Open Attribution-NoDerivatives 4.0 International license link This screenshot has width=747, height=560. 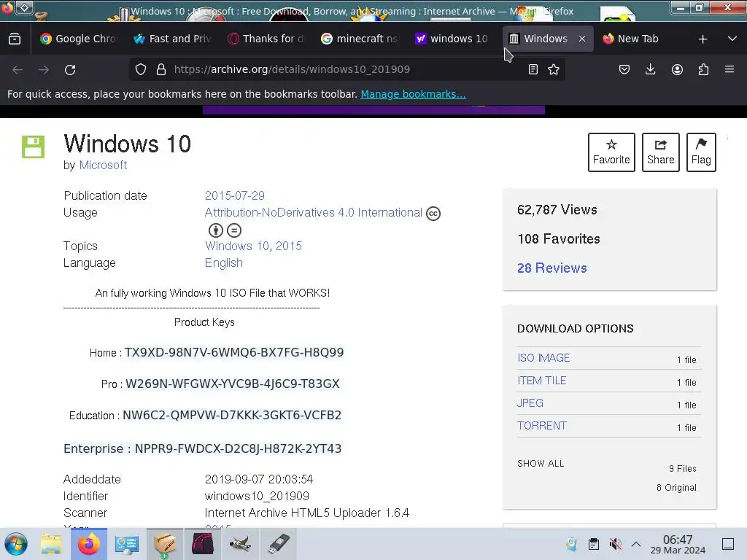pyautogui.click(x=314, y=212)
